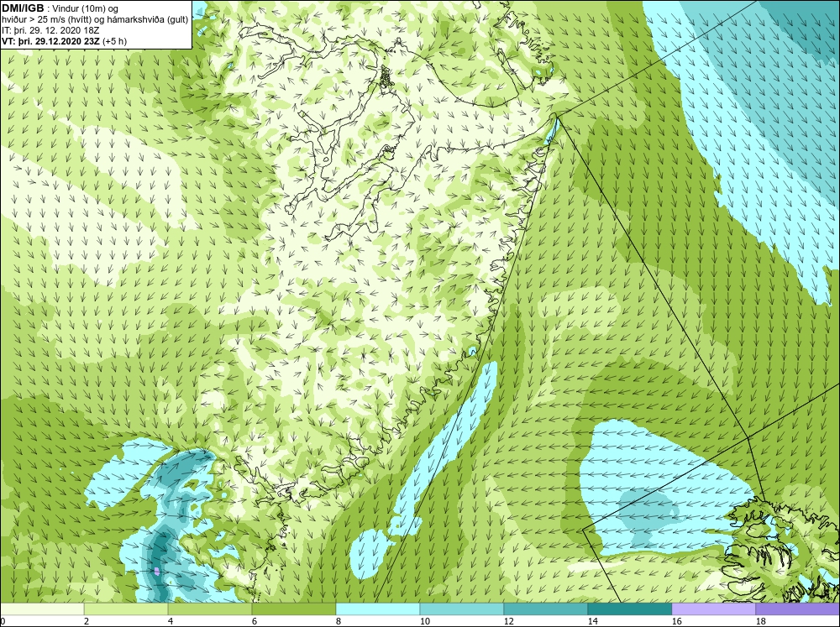
Task: Click the 'VT: þri. 29.12.2020 23Z' valid time
Action: point(51,41)
